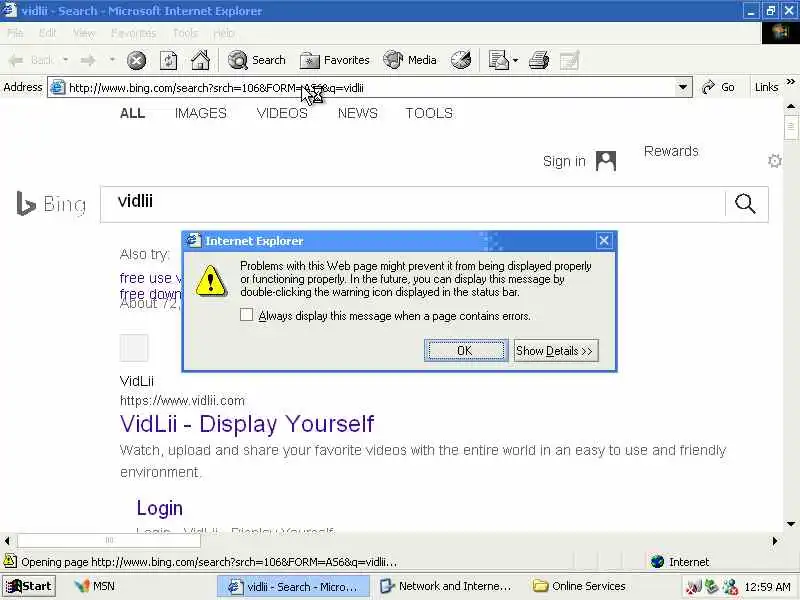The width and height of the screenshot is (800, 600).
Task: Switch to the VIDEOS tab on Bing
Action: tap(282, 113)
